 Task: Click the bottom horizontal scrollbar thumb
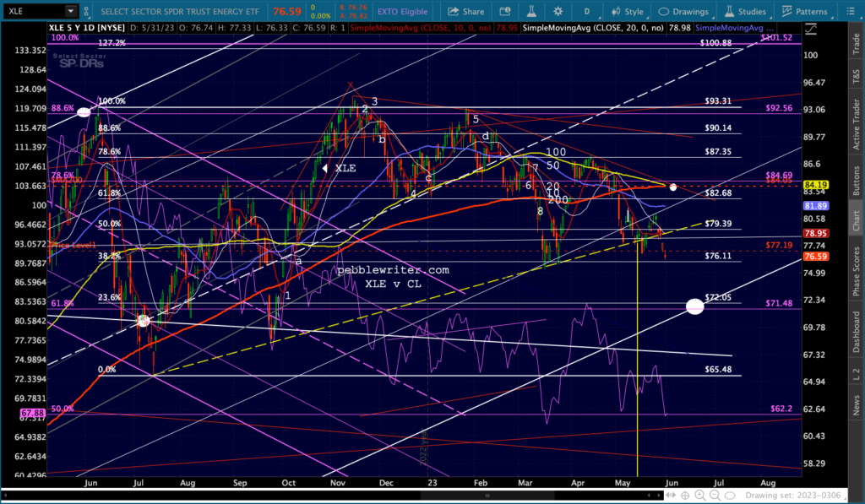pyautogui.click(x=487, y=496)
